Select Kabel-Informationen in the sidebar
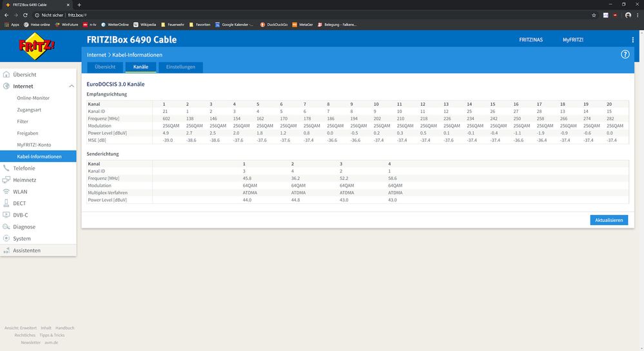Viewport: 644px width, 351px height. (x=38, y=156)
